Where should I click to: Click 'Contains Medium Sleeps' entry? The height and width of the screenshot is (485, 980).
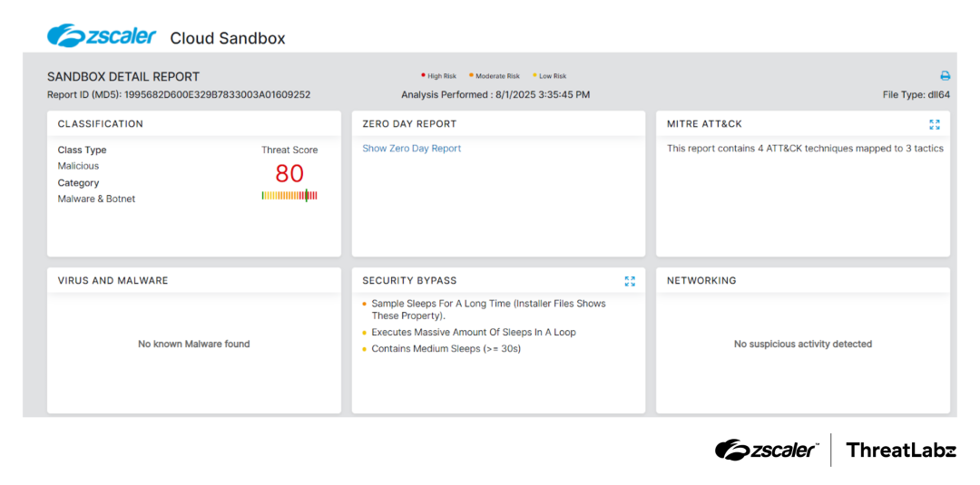point(446,349)
